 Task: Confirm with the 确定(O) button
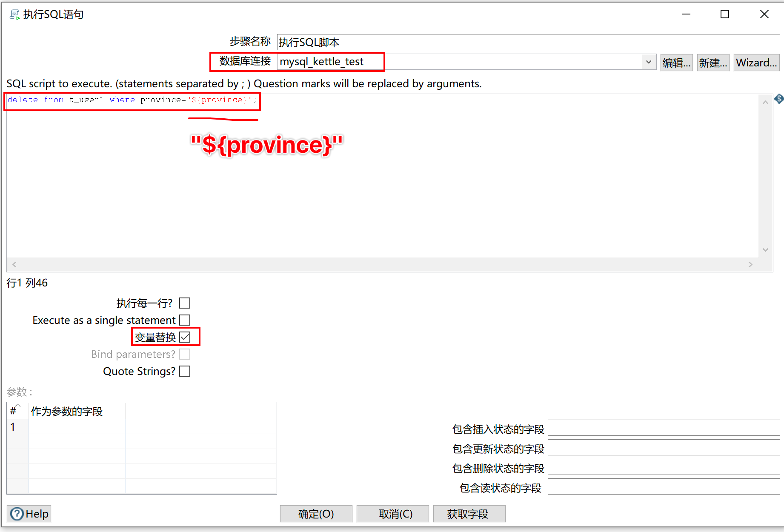pos(316,514)
